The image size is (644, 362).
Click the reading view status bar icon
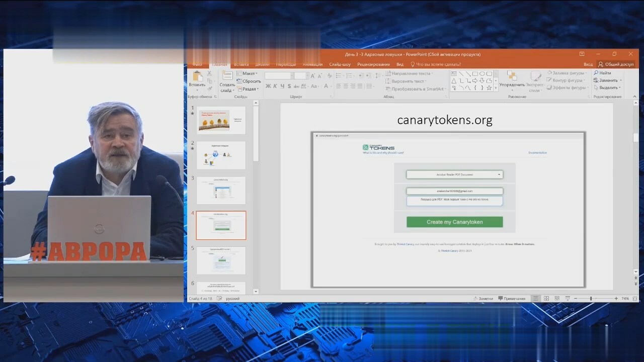(x=557, y=299)
